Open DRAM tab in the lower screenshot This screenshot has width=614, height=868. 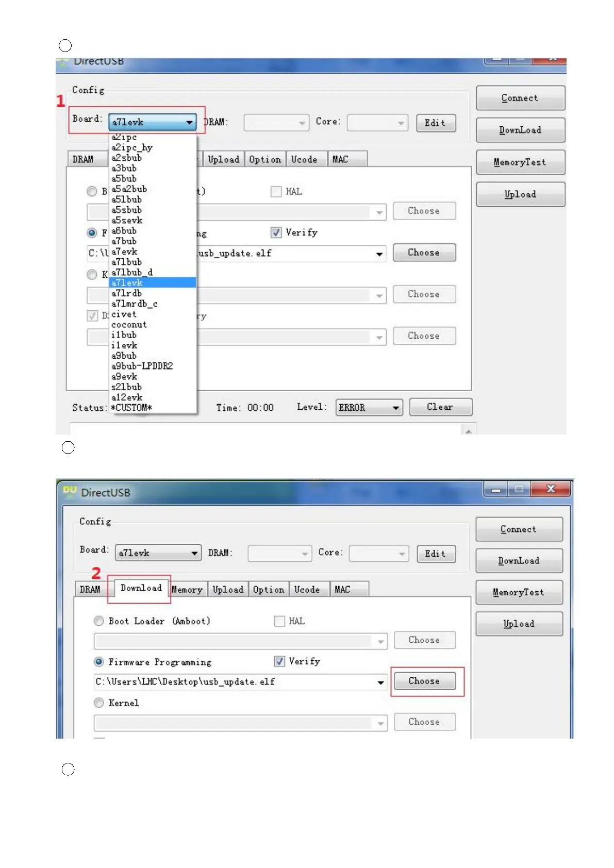point(90,589)
